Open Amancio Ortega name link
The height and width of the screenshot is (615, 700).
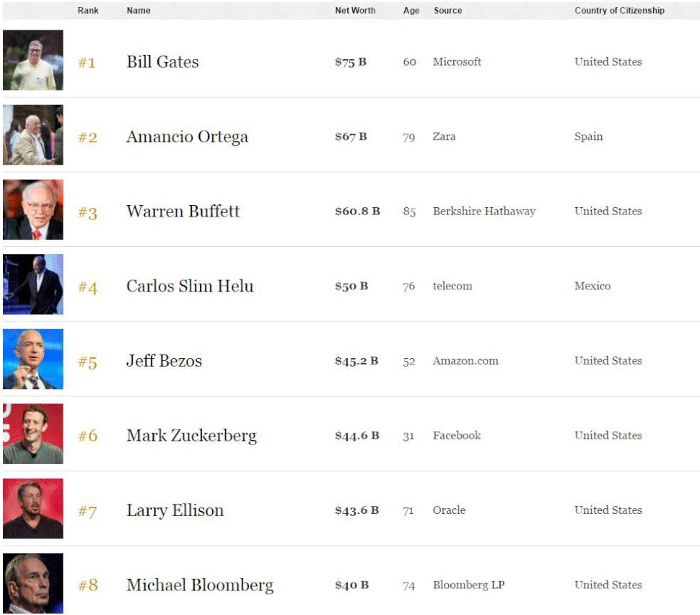pyautogui.click(x=187, y=136)
